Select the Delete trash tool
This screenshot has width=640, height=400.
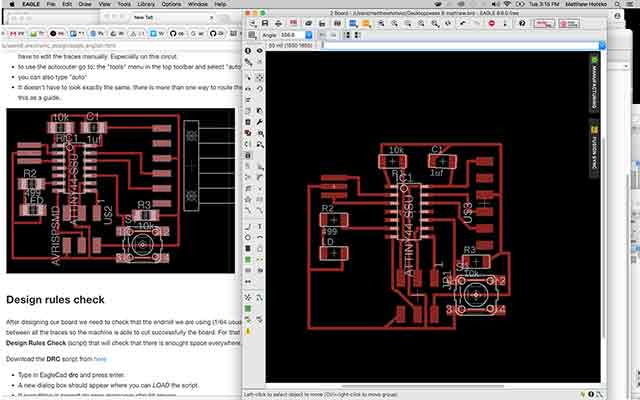(248, 122)
